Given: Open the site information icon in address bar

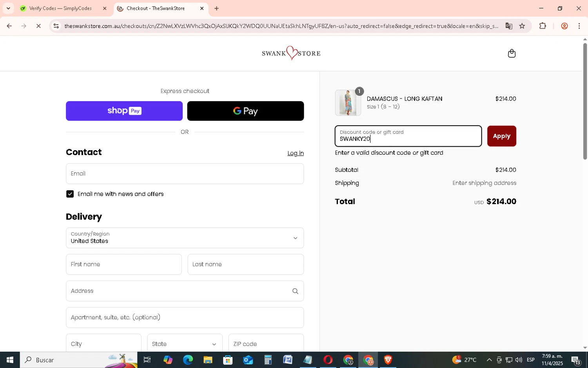Looking at the screenshot, I should pos(56,26).
